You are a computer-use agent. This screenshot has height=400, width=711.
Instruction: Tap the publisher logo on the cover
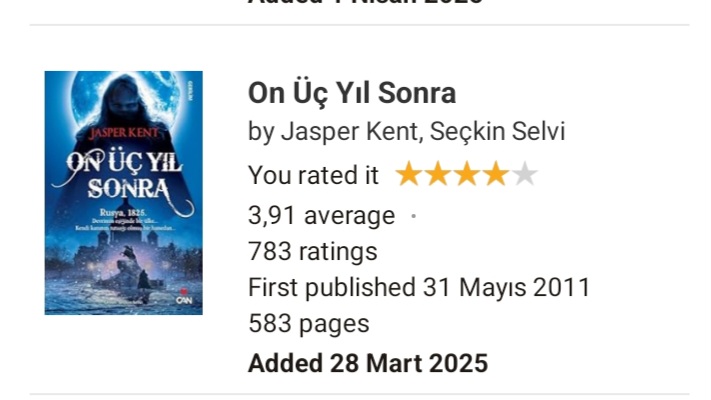coord(183,296)
